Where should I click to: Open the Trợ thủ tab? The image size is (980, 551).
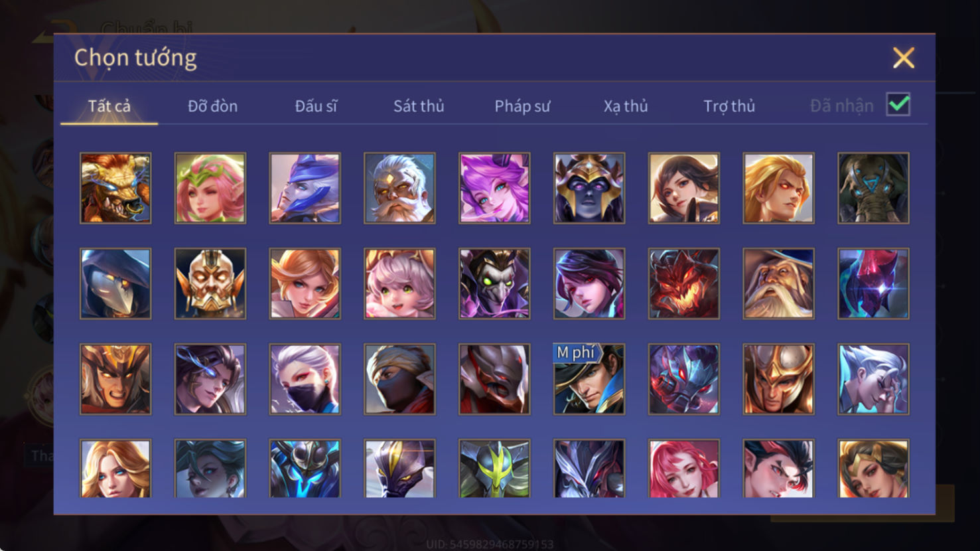(729, 106)
